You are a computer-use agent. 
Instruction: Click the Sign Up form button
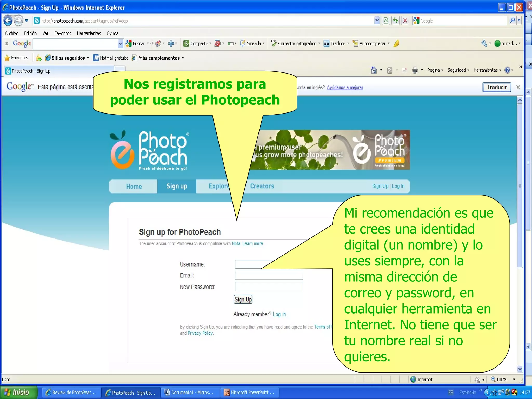pos(243,299)
